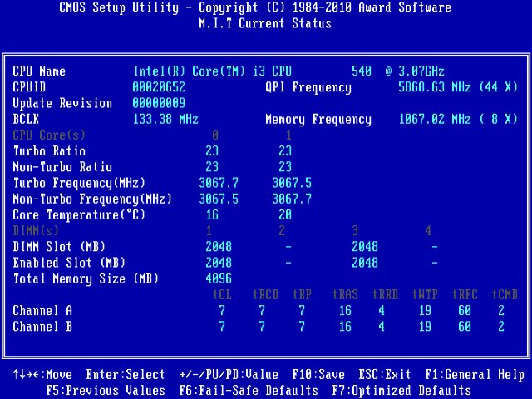Click the "tRFC" timing column header

tap(465, 294)
